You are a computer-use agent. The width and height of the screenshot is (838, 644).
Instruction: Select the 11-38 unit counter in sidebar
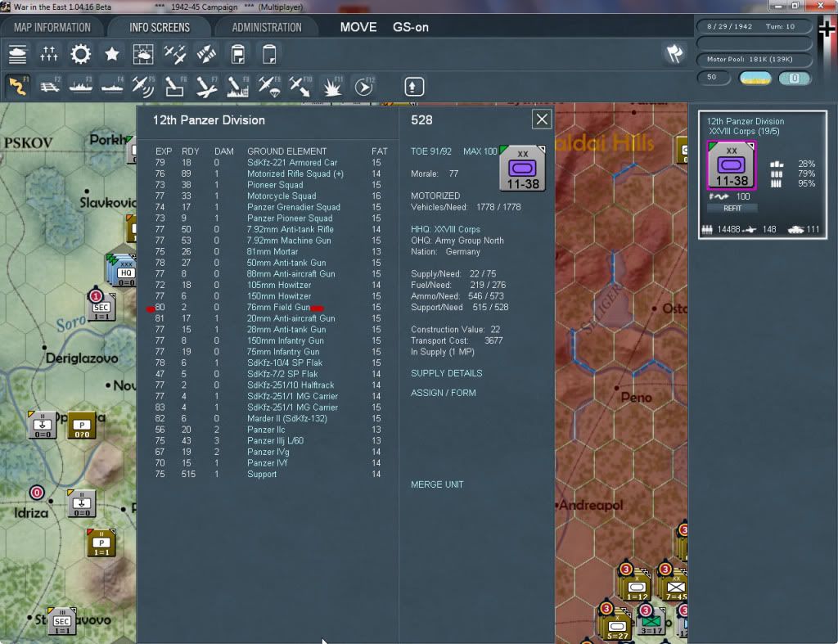[732, 165]
